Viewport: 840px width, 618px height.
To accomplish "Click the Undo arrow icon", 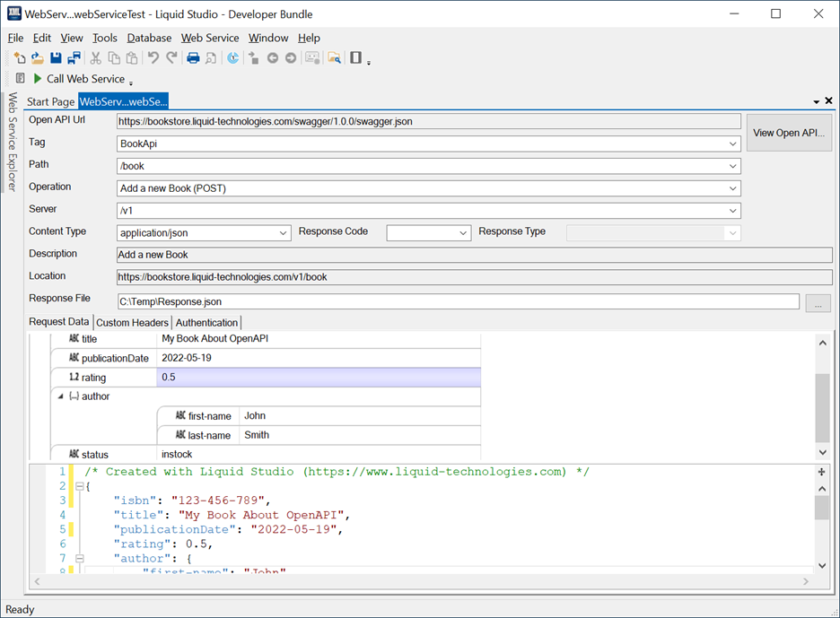I will (x=153, y=58).
